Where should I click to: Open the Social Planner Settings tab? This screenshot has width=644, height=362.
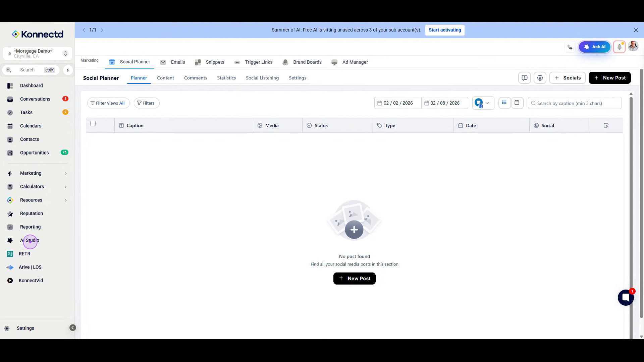(x=298, y=78)
